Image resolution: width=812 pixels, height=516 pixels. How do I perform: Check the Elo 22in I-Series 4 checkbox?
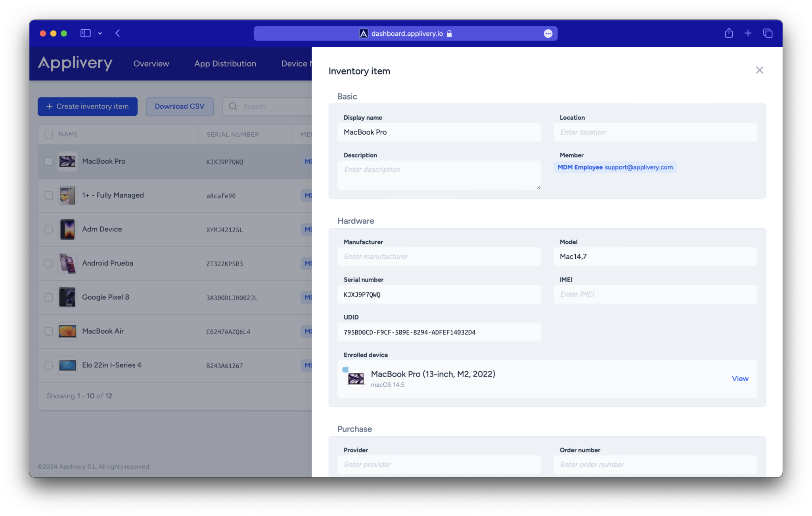pyautogui.click(x=48, y=365)
